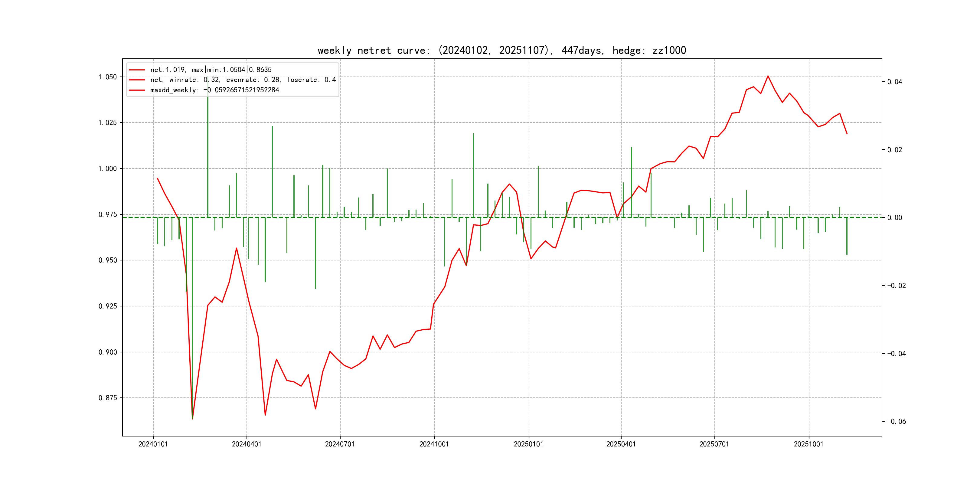Click the 20251001 x-axis label
980x490 pixels.
[x=808, y=444]
